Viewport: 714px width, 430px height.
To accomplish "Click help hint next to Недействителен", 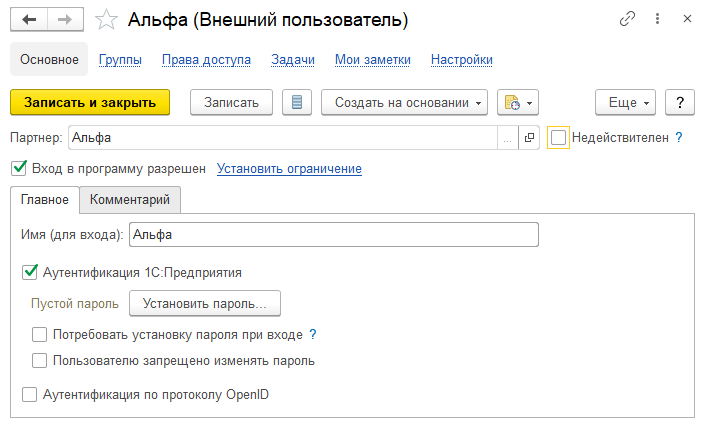I will (679, 137).
